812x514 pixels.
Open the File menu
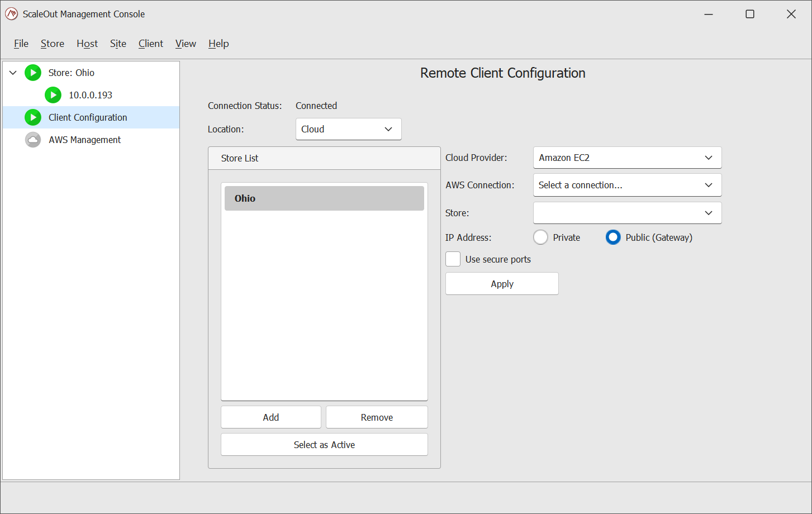[x=21, y=44]
